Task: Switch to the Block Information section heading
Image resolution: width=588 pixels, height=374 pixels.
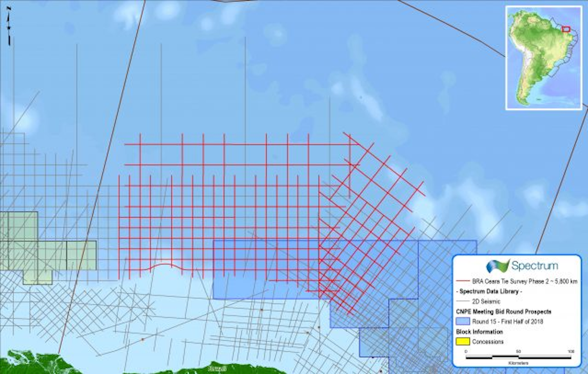Action: tap(480, 332)
